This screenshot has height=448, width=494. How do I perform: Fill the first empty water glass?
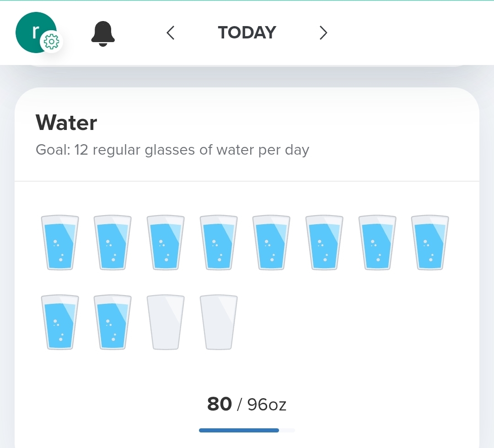click(166, 322)
